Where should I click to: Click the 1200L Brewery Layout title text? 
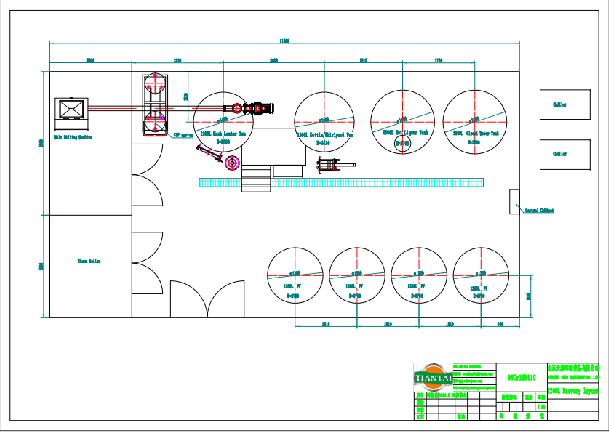(573, 391)
